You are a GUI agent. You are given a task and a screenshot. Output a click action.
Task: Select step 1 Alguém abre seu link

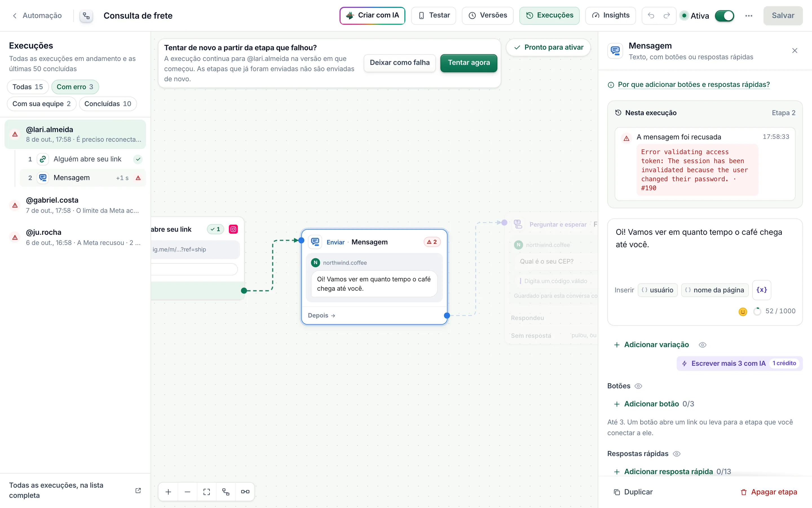coord(83,159)
